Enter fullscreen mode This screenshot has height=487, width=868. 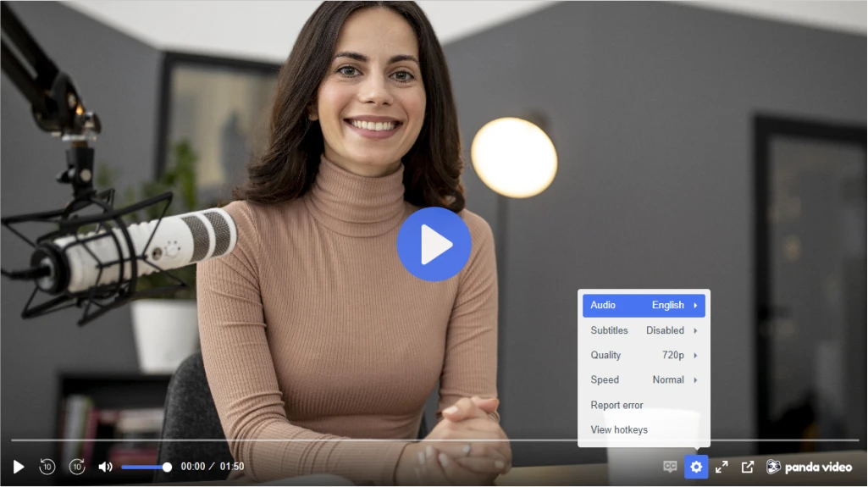coord(721,467)
